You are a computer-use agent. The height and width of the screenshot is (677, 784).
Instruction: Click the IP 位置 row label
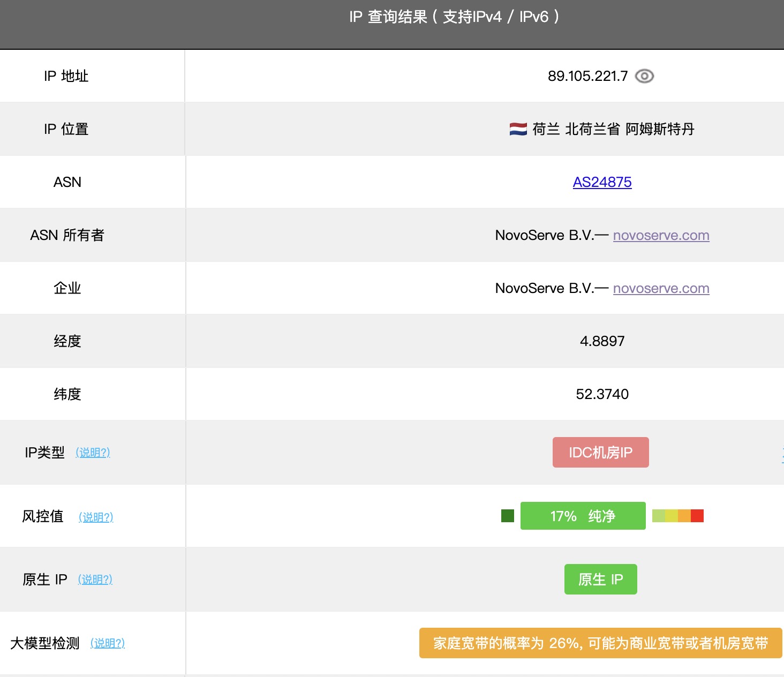[66, 129]
